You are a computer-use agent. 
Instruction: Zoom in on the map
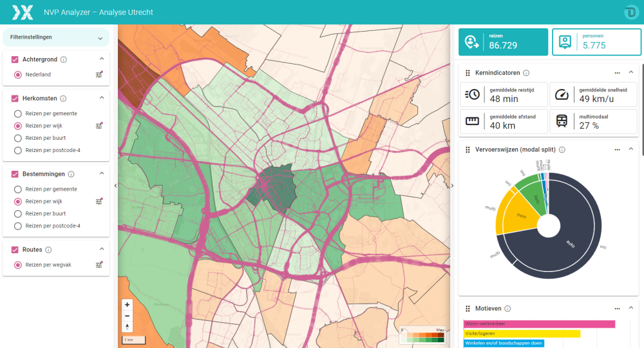click(x=128, y=304)
